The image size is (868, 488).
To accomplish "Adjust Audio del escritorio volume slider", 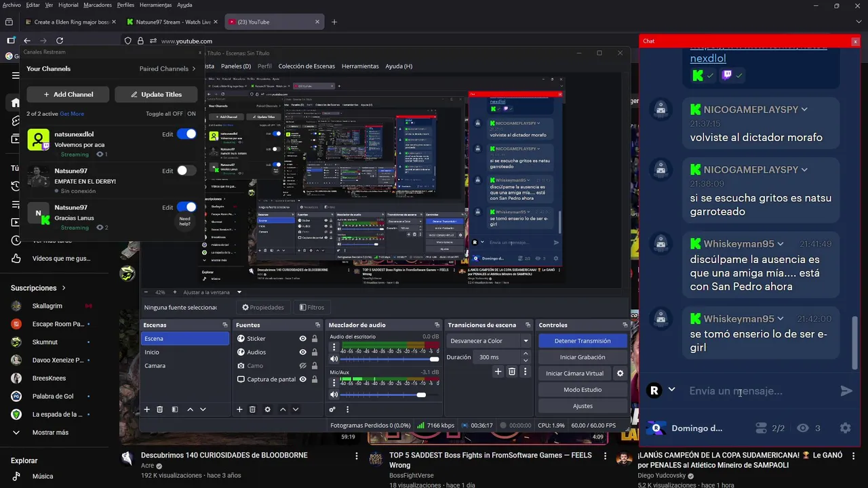I will 389,359.
